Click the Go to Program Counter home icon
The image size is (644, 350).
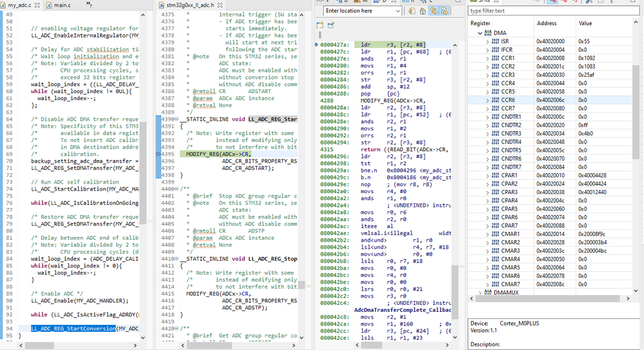tap(423, 11)
